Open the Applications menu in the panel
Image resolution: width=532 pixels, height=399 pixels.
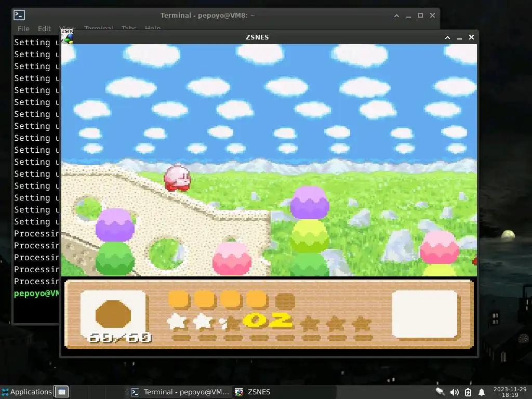(27, 392)
